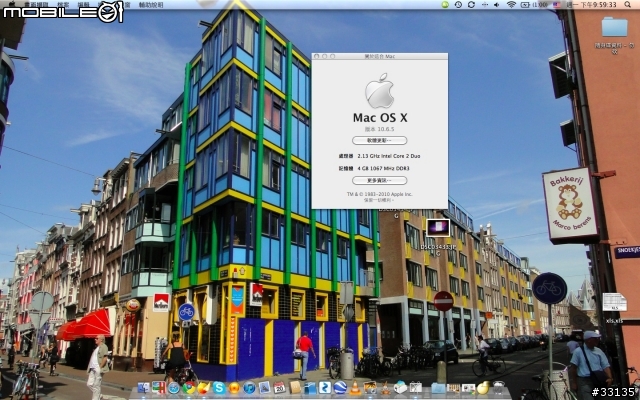Click the orange ball icon in Dock

234,388
